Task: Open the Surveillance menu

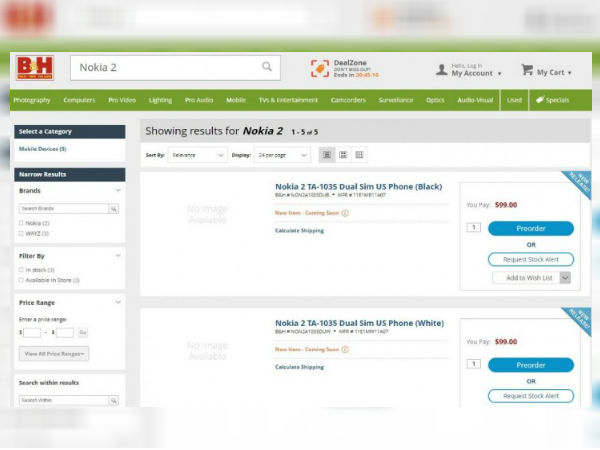Action: (x=396, y=100)
